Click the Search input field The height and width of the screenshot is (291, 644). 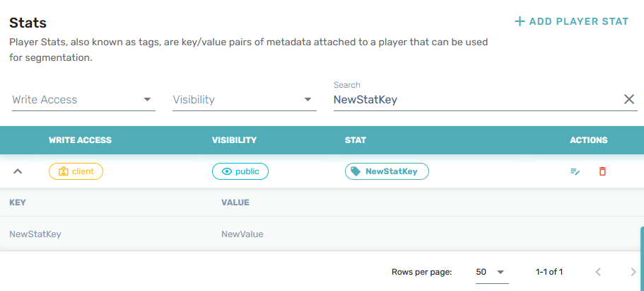pyautogui.click(x=474, y=100)
